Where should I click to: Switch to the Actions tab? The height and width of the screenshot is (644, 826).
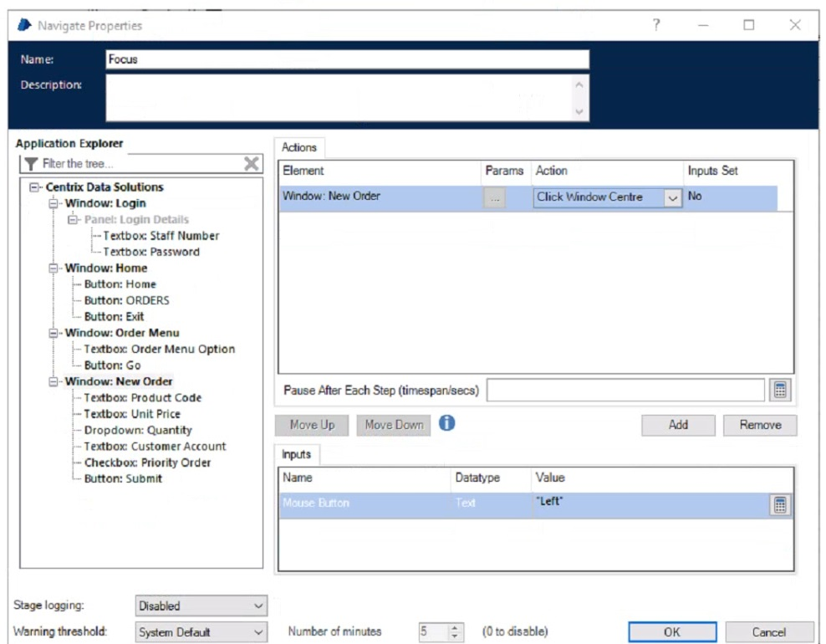pos(298,147)
